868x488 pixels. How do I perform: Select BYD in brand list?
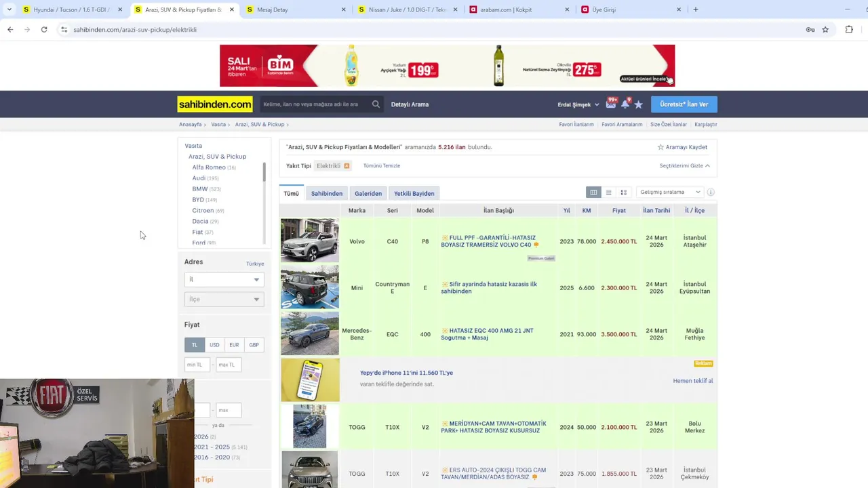coord(198,200)
